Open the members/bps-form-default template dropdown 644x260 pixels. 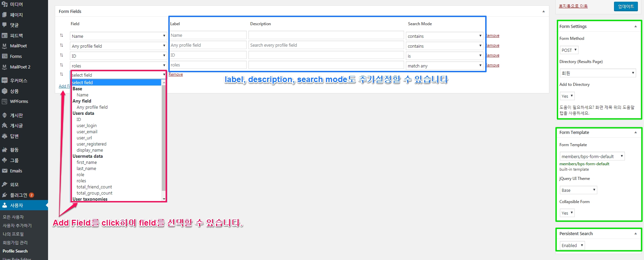tap(592, 156)
